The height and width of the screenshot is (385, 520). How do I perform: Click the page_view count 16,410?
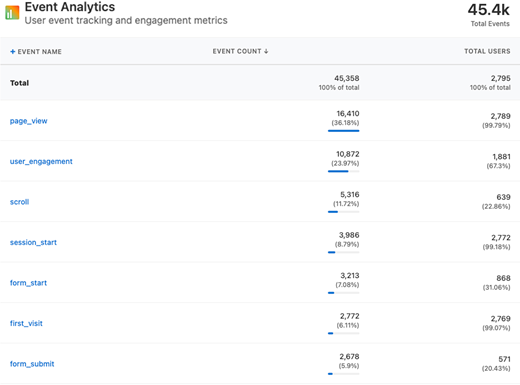pyautogui.click(x=348, y=114)
